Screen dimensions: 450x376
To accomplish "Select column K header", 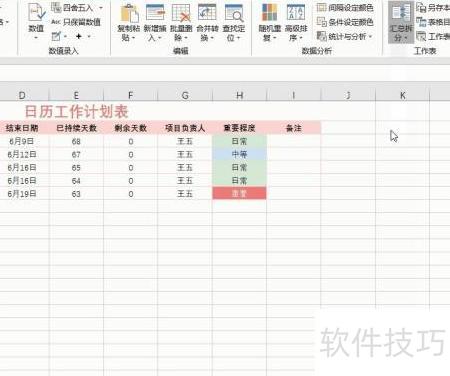I will (x=403, y=95).
